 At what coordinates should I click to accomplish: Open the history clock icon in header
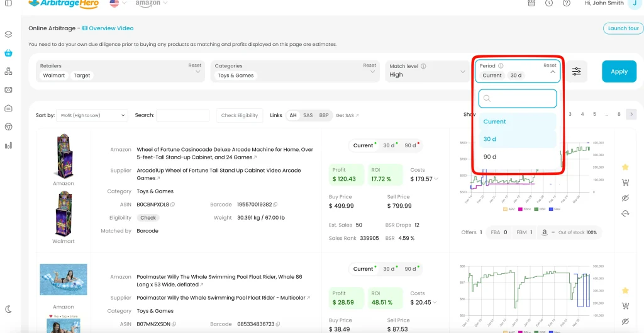tap(548, 3)
